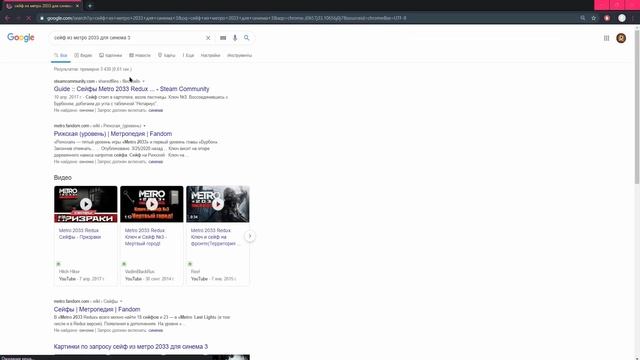Close the current browser tab

pyautogui.click(x=78, y=6)
